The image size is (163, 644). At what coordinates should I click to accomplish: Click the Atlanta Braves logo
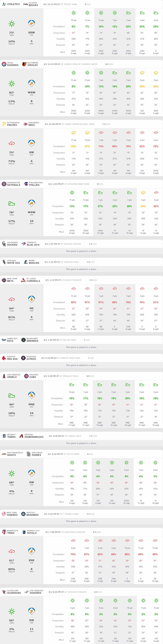coord(25,4)
